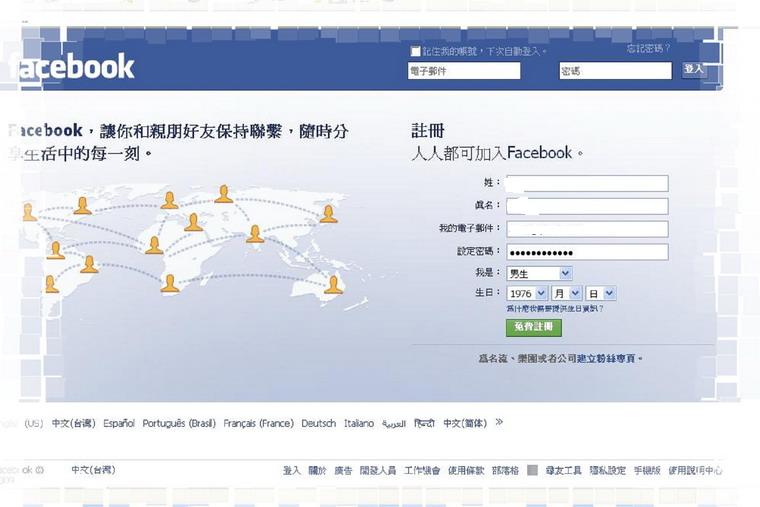Open the birth year dropdown showing 1976

(x=527, y=293)
